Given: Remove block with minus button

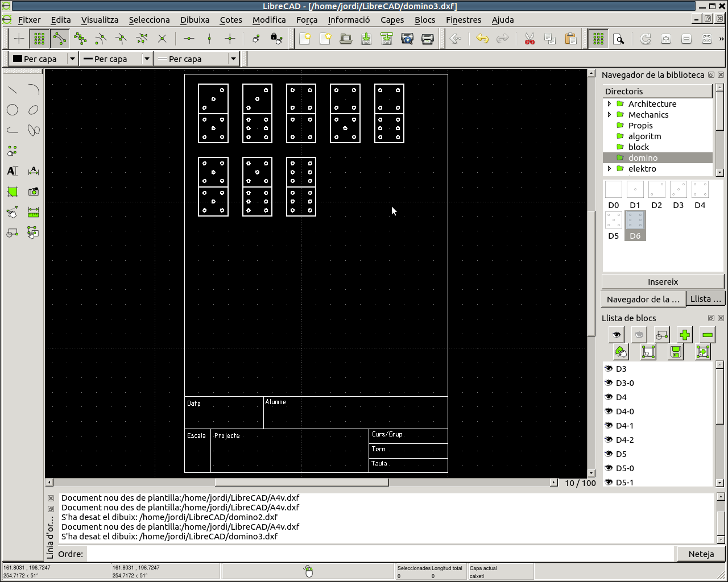Looking at the screenshot, I should 708,335.
